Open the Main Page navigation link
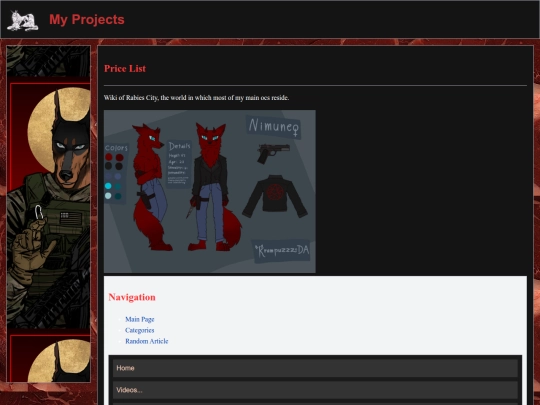Viewport: 540px width, 405px height. click(139, 319)
